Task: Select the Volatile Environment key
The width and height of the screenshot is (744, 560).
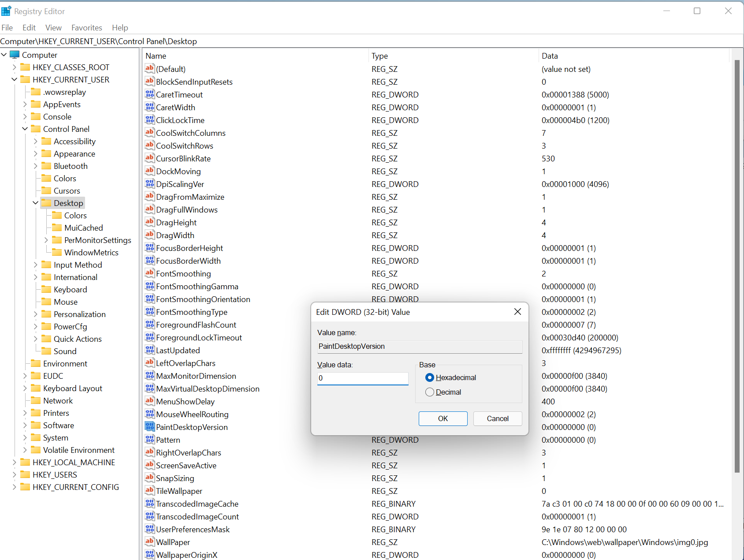Action: pos(79,450)
